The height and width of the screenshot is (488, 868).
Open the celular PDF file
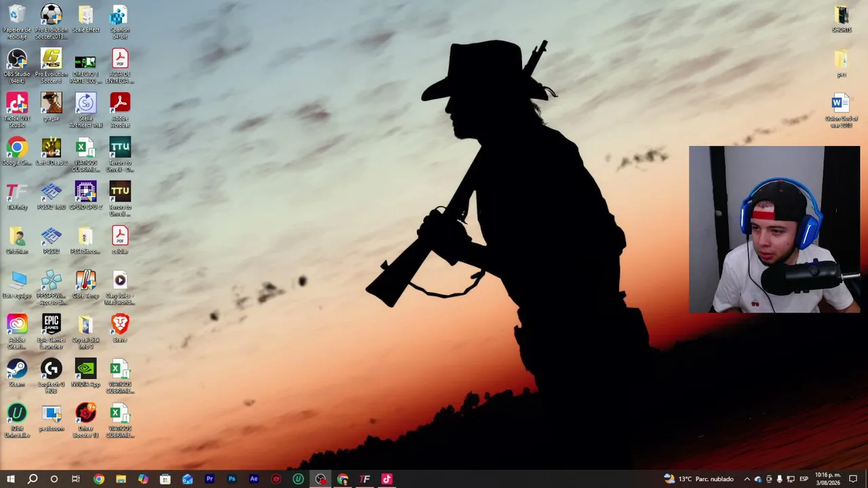[x=120, y=240]
